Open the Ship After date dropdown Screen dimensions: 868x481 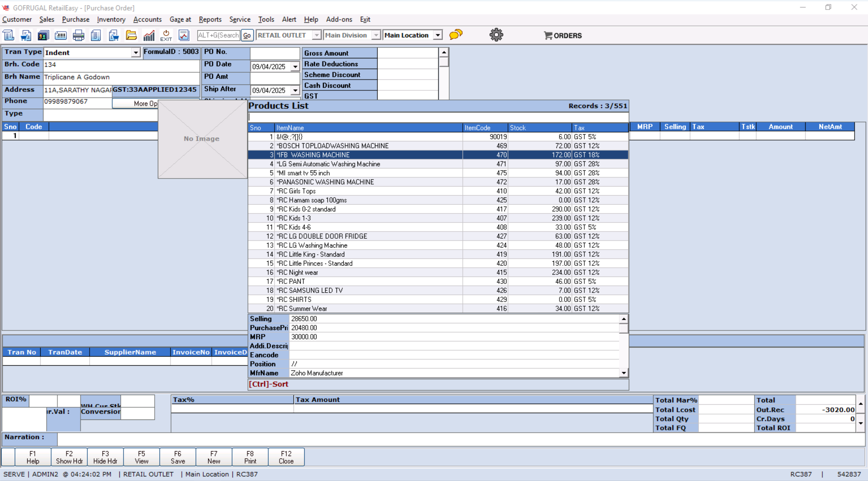click(295, 91)
